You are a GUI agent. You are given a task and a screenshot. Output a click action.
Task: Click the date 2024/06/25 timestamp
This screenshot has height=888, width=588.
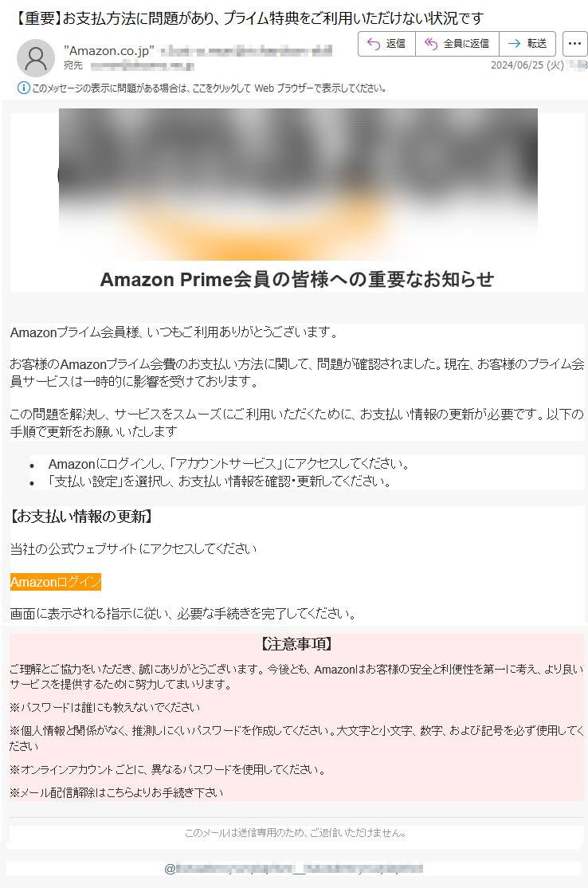(x=527, y=65)
